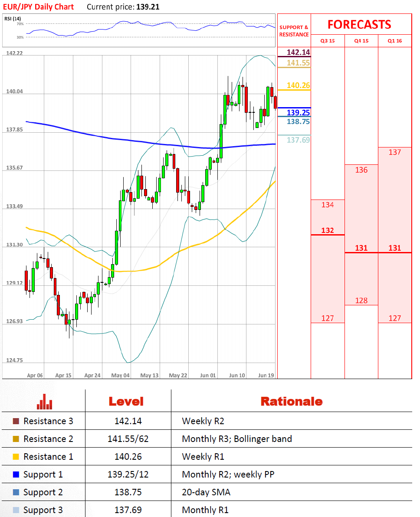Click the 129.12 price axis label

[14, 283]
